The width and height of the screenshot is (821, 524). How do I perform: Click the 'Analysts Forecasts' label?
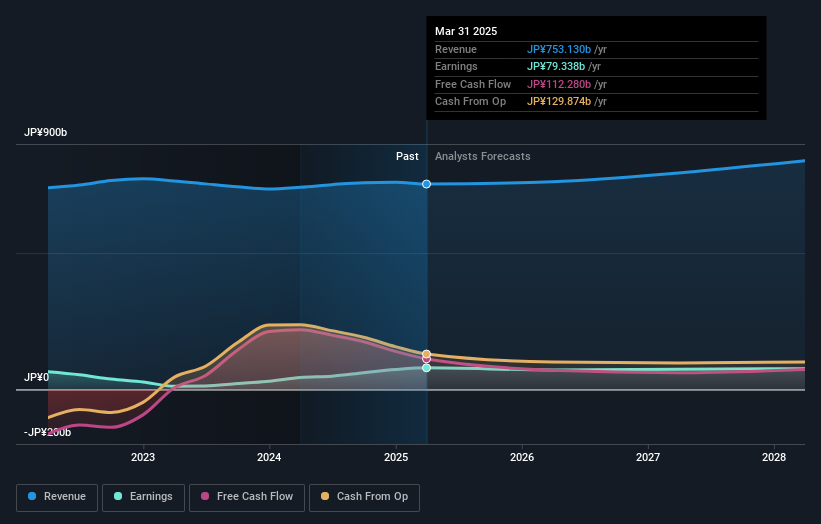pos(483,157)
